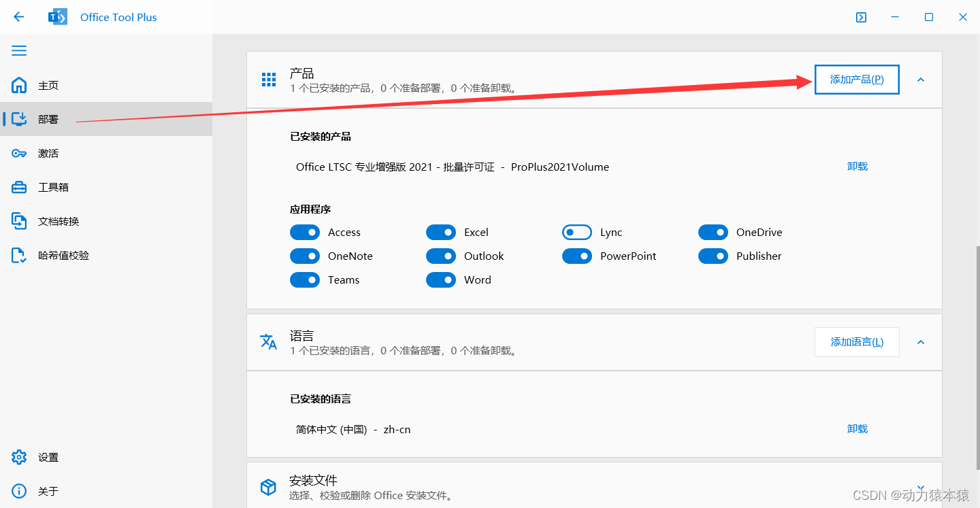The image size is (980, 508).
Task: Toggle the OneDrive application switch
Action: point(713,233)
